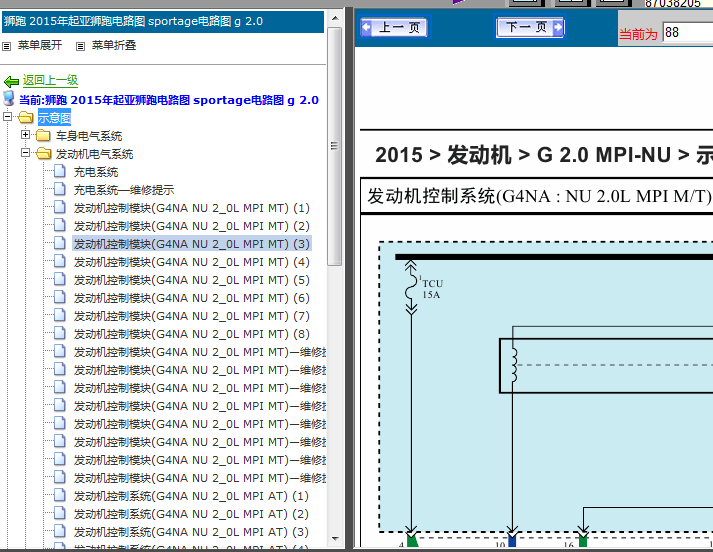Click the green connector at pin 16
The width and height of the screenshot is (713, 552).
(x=583, y=541)
